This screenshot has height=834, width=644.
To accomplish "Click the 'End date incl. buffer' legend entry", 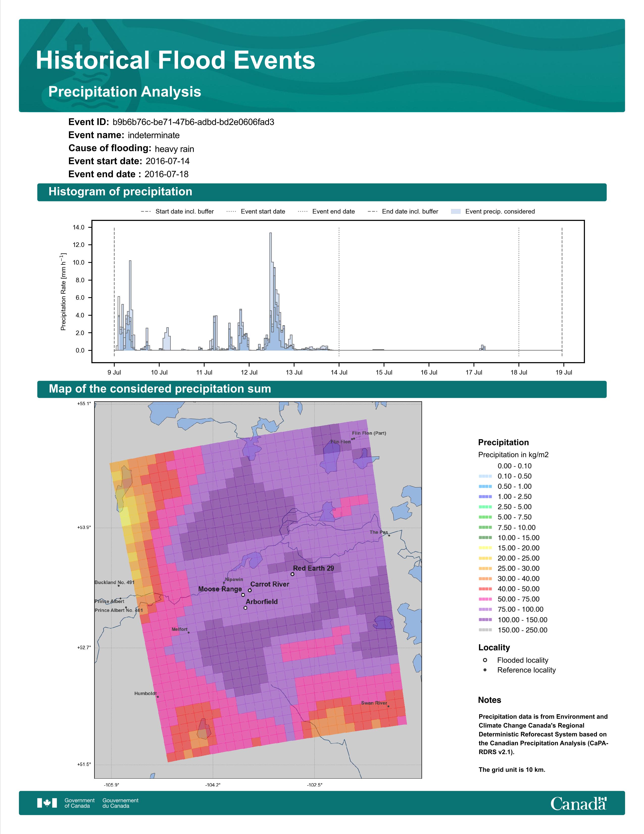I will (x=403, y=212).
